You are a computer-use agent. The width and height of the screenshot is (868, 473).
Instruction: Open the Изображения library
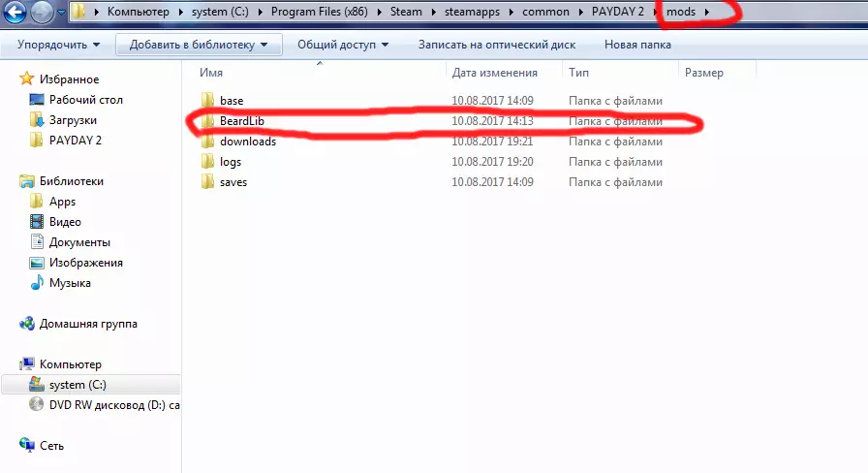(x=86, y=263)
